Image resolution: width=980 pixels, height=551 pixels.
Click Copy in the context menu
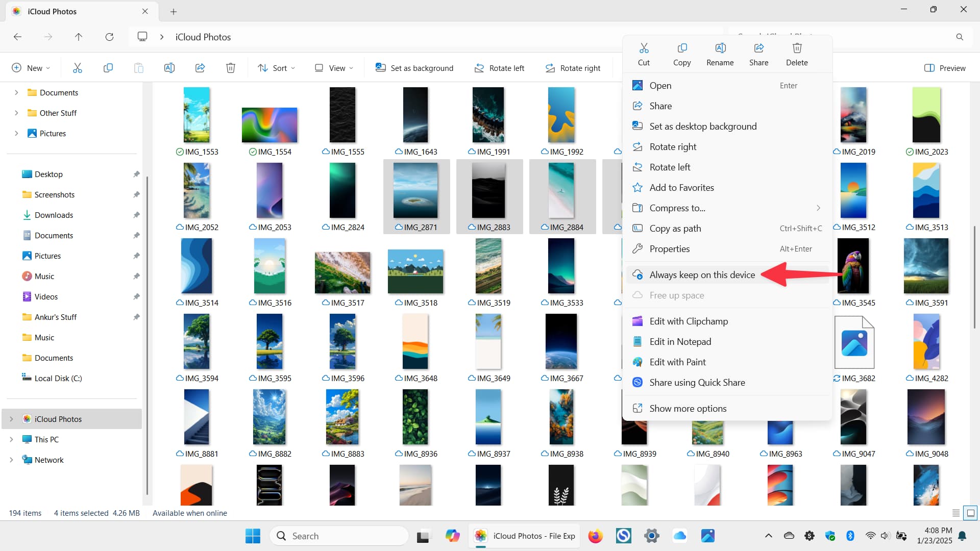[682, 55]
